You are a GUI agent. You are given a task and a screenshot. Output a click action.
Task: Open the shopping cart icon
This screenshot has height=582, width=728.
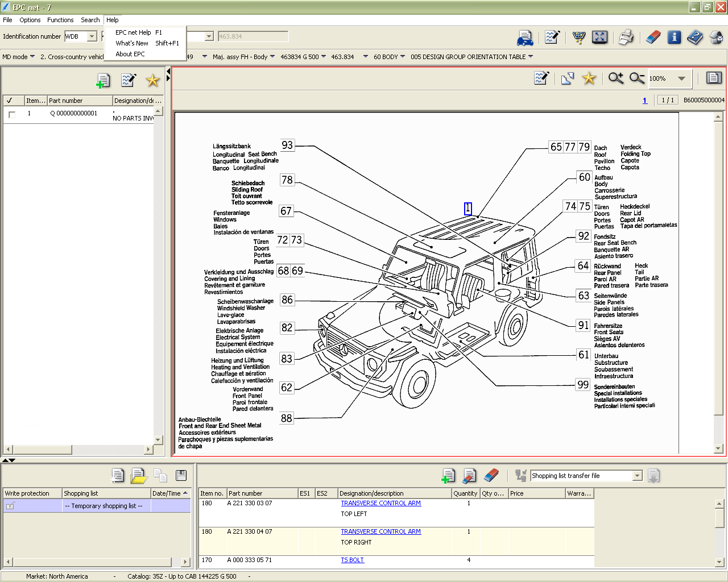coord(579,38)
